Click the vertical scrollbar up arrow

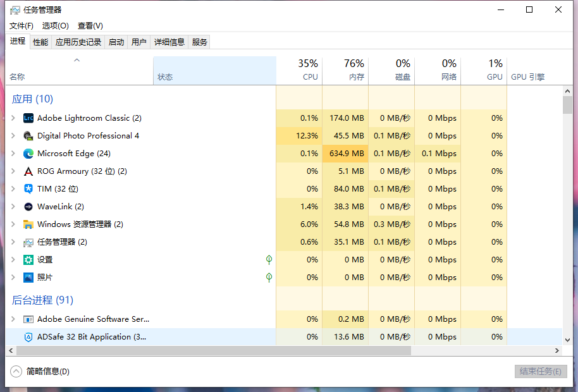(568, 90)
